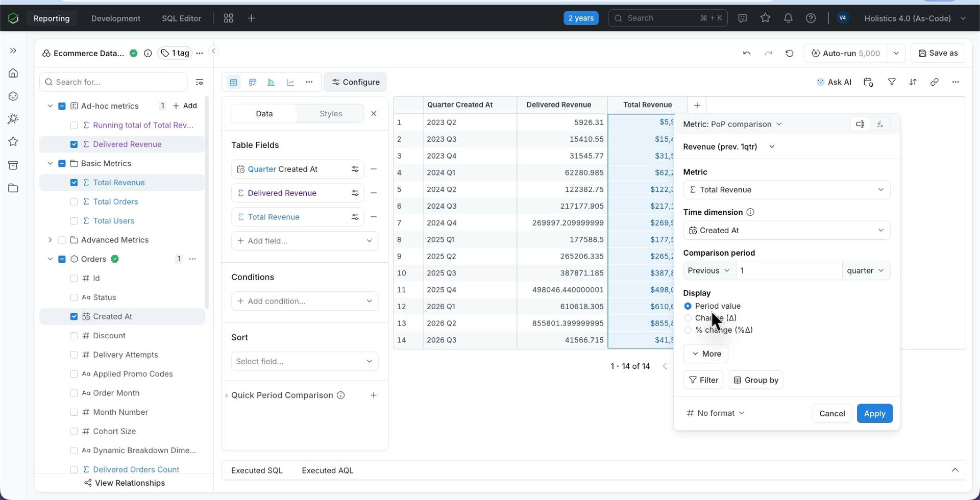Check the Discount field
Screen dimensions: 980x500
pyautogui.click(x=74, y=336)
